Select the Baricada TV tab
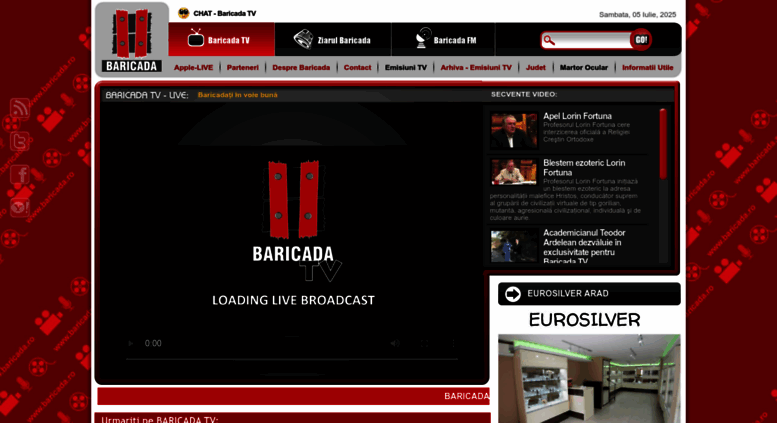The height and width of the screenshot is (423, 777). pyautogui.click(x=222, y=39)
